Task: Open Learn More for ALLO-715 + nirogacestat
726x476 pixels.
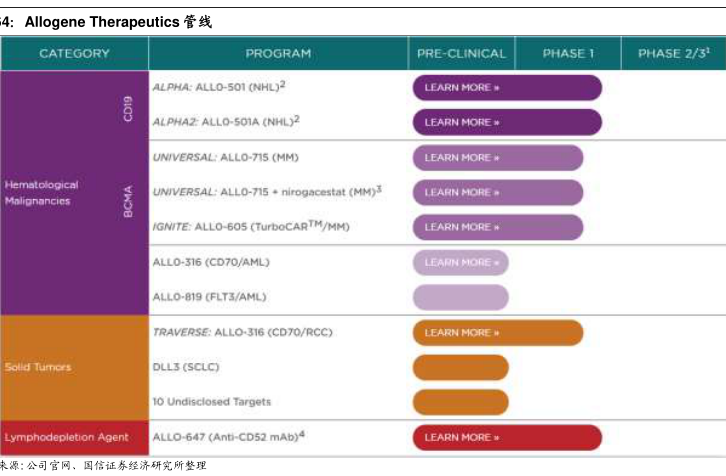Action: tap(462, 192)
